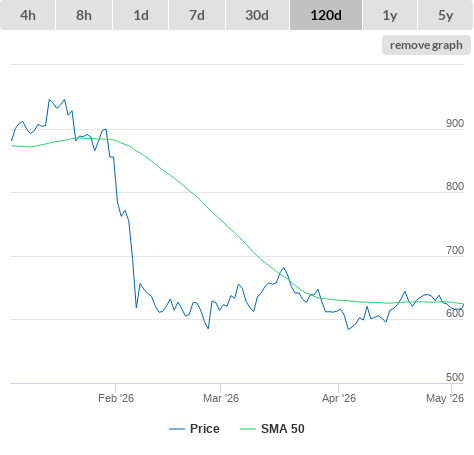Open the 7d chart range
The image size is (474, 455).
(197, 15)
